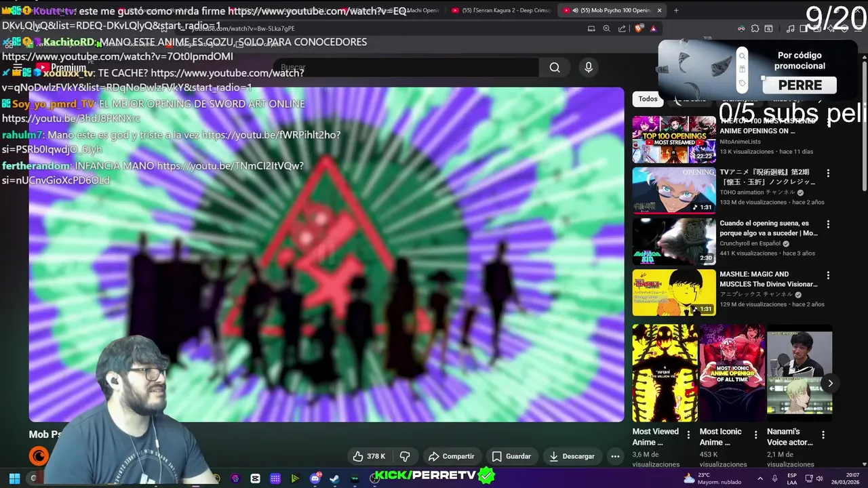Screen dimensions: 868x488
Task: Open Nanami's Voice actor short thumbnail
Action: click(x=800, y=373)
